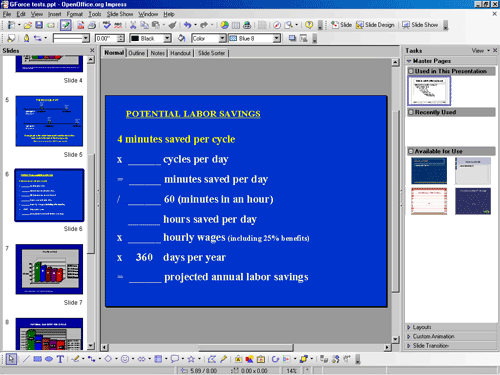Click the Slide Show toolbar button
This screenshot has width=500, height=375.
tap(420, 25)
